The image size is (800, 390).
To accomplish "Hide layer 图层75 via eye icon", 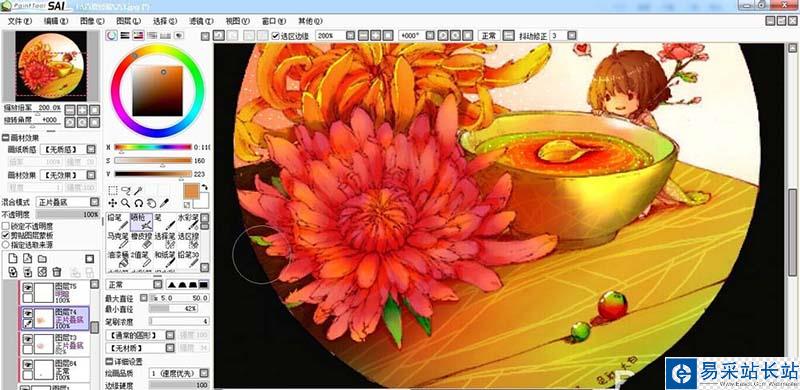I will 28,288.
